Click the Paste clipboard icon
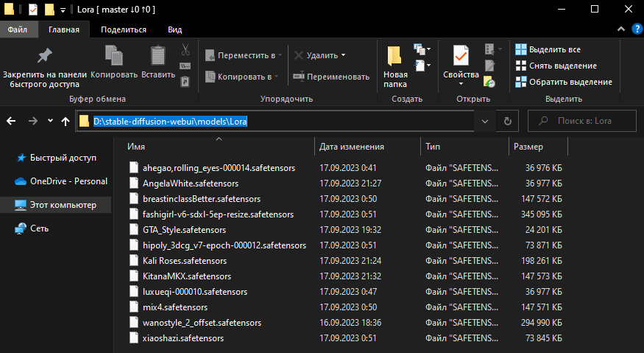The width and height of the screenshot is (644, 353). click(x=158, y=57)
